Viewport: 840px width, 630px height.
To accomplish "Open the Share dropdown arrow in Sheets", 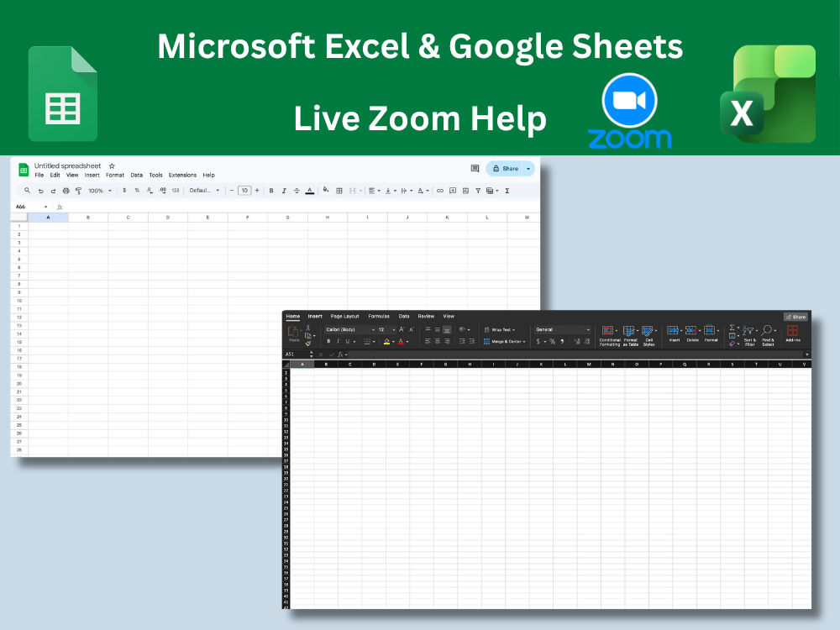I will tap(528, 169).
